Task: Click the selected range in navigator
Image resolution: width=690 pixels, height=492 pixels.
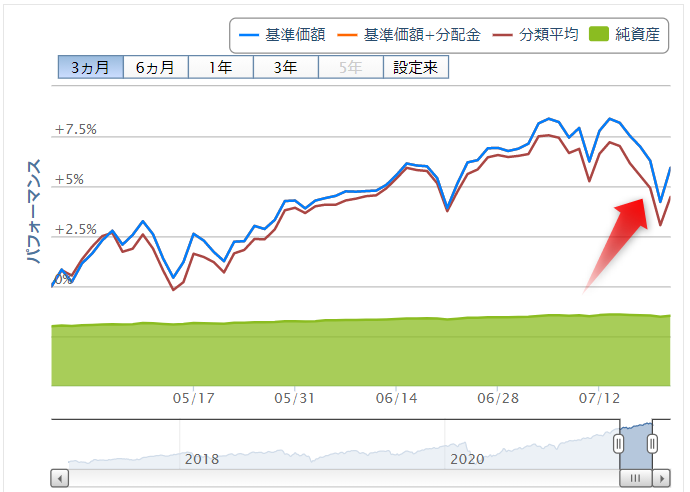Action: click(x=635, y=444)
